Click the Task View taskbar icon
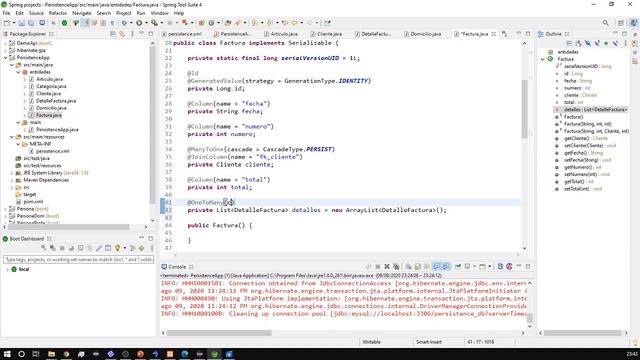 (x=36, y=354)
